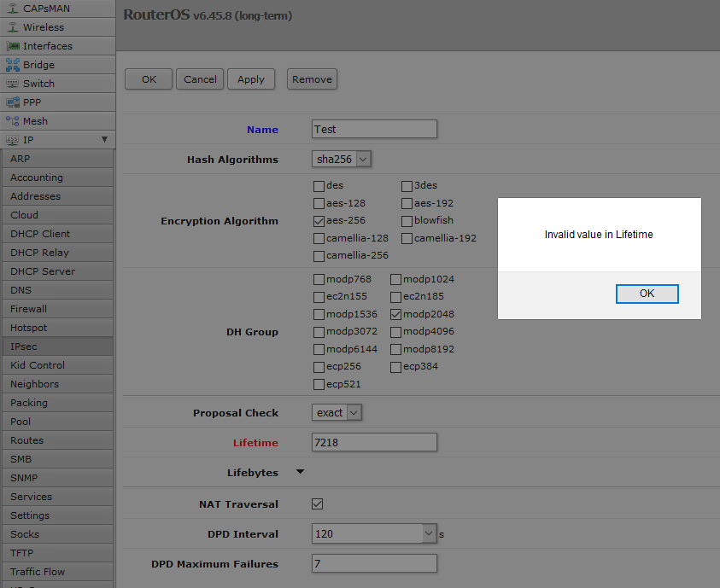
Task: Open the DHCP Relay page
Action: coord(57,253)
